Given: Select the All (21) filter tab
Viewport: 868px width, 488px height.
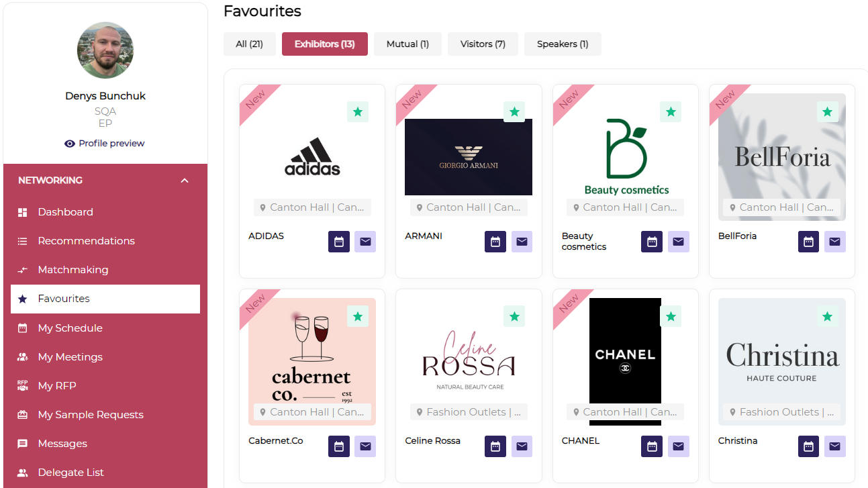Looking at the screenshot, I should 249,44.
